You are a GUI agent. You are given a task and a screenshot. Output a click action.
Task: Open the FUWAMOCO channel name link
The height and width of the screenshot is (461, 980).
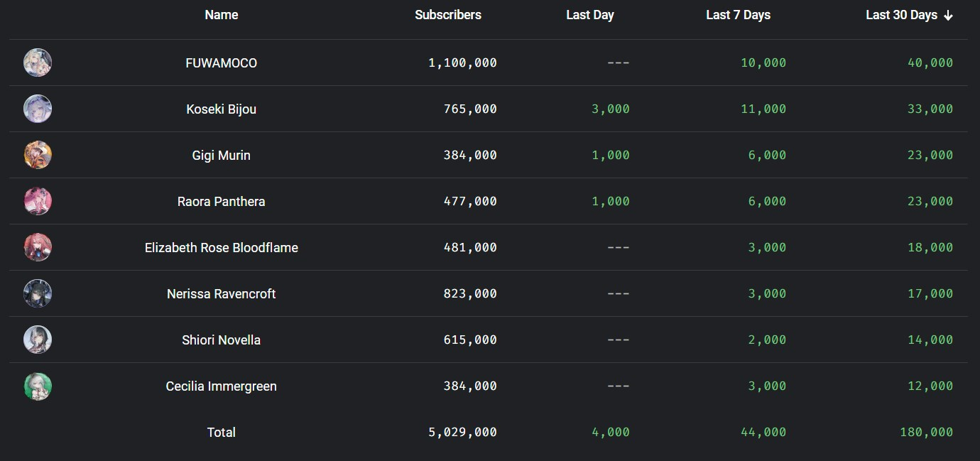point(222,63)
